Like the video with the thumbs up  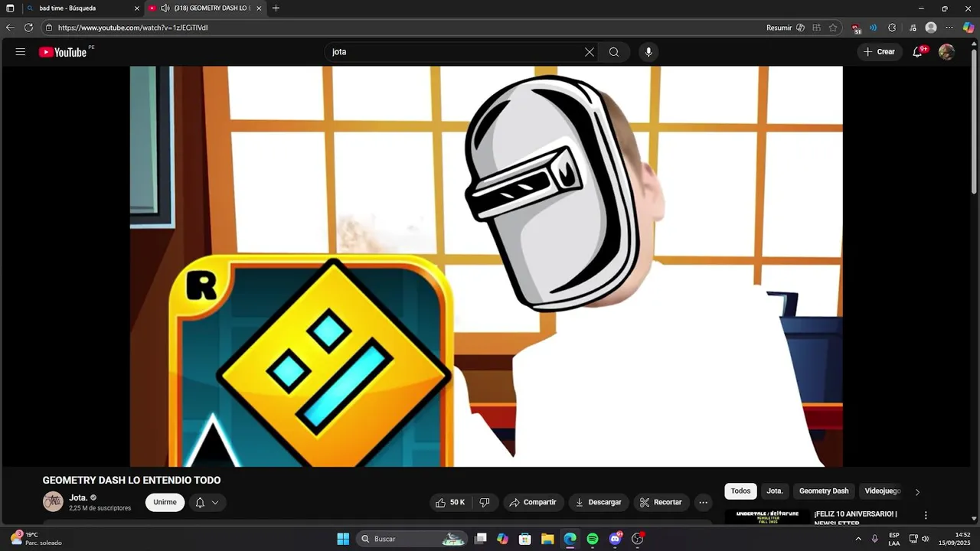click(x=450, y=502)
